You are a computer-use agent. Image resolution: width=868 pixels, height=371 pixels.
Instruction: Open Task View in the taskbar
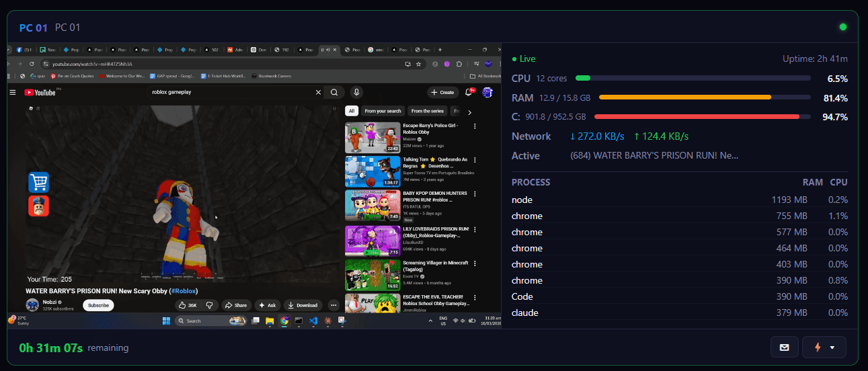tap(255, 321)
